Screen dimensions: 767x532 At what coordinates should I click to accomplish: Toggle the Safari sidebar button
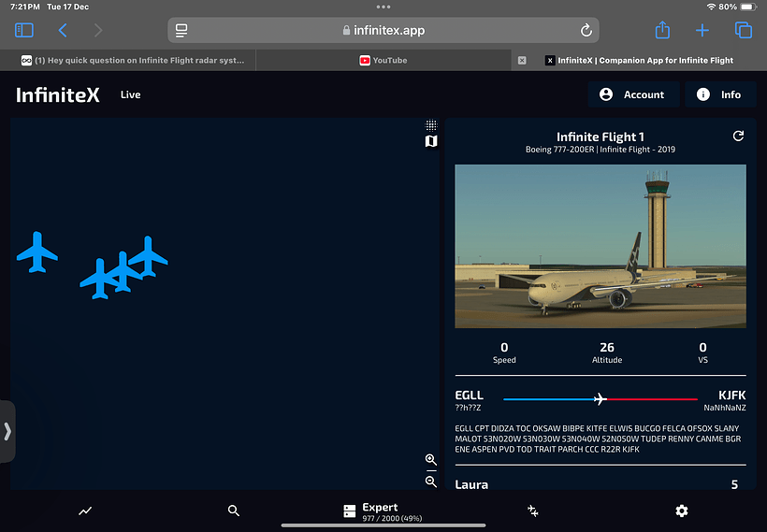tap(24, 30)
